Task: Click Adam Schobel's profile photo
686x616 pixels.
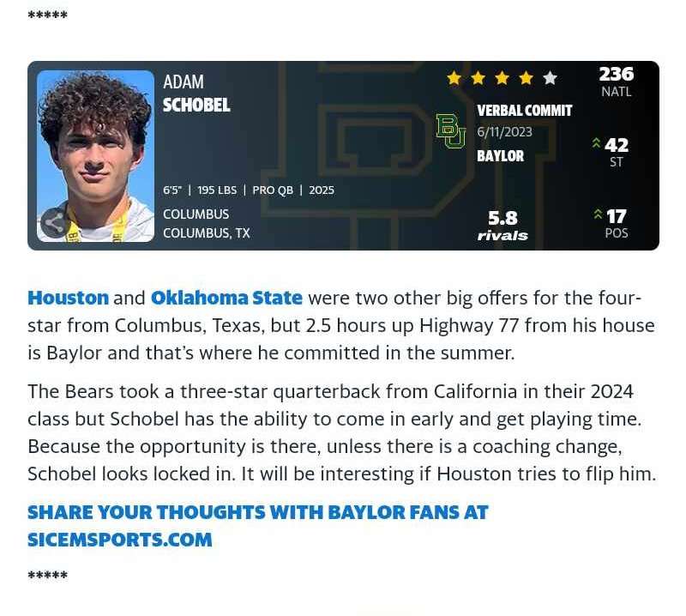Action: 95,156
